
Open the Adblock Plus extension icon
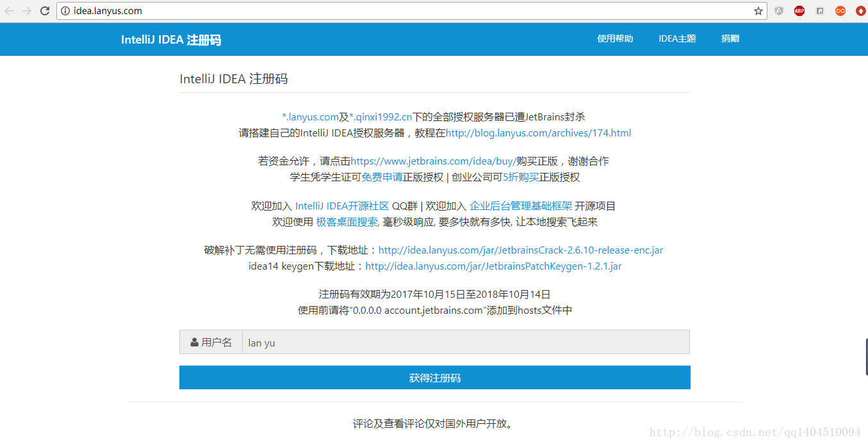[799, 11]
